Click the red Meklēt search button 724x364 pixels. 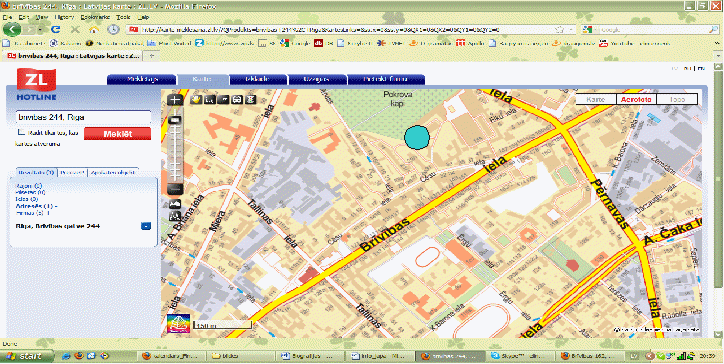point(117,134)
